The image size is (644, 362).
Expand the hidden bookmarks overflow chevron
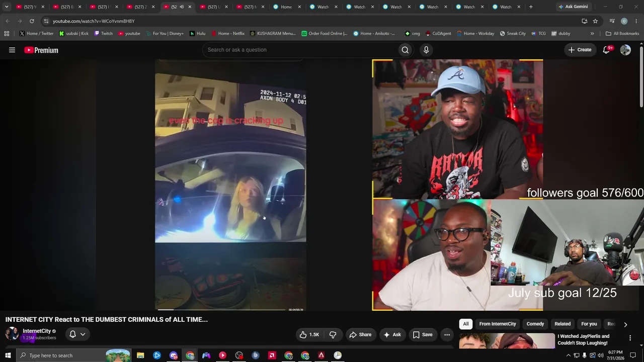point(592,34)
